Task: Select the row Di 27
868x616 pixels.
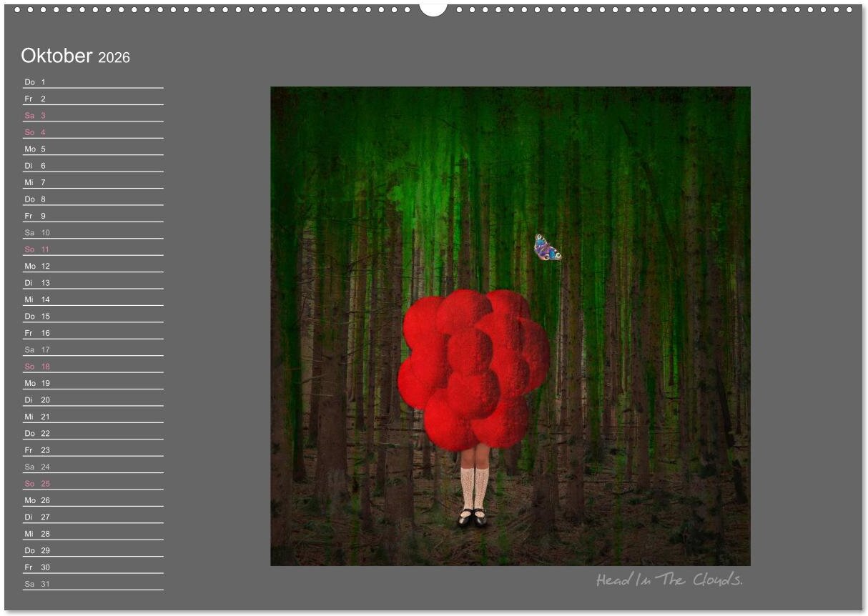Action: click(x=93, y=517)
